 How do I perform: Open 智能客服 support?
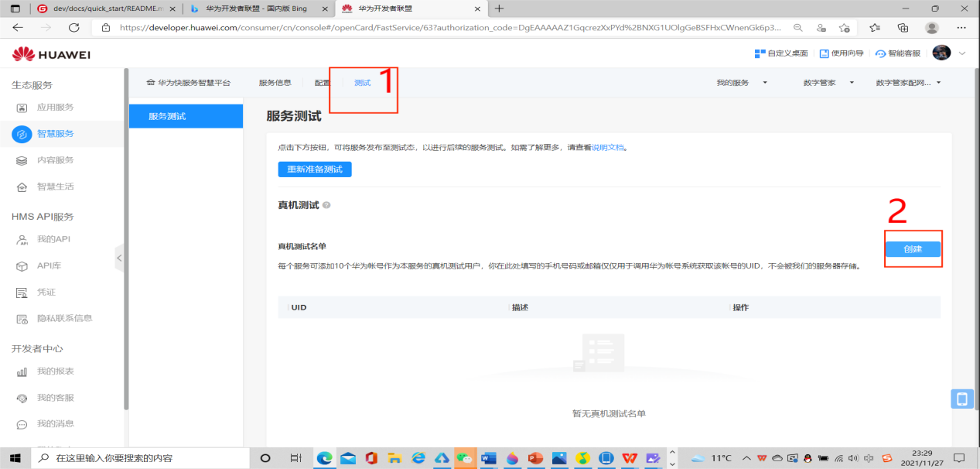pos(899,53)
